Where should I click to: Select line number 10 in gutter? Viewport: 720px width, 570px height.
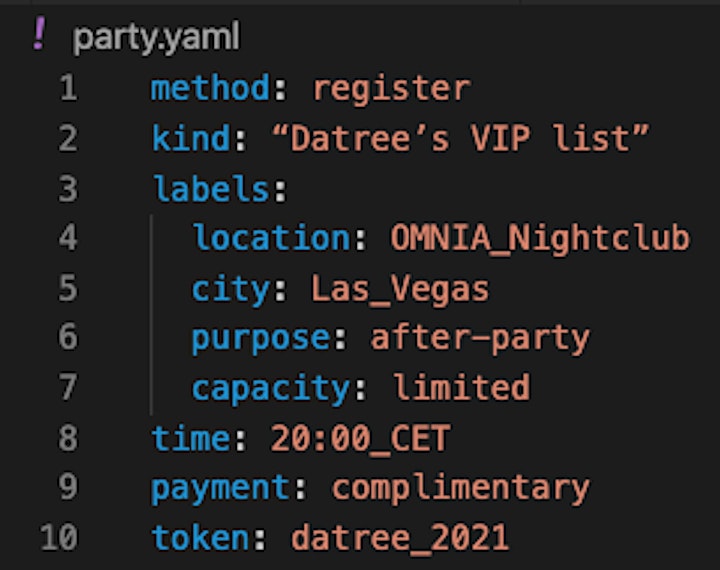coord(59,537)
